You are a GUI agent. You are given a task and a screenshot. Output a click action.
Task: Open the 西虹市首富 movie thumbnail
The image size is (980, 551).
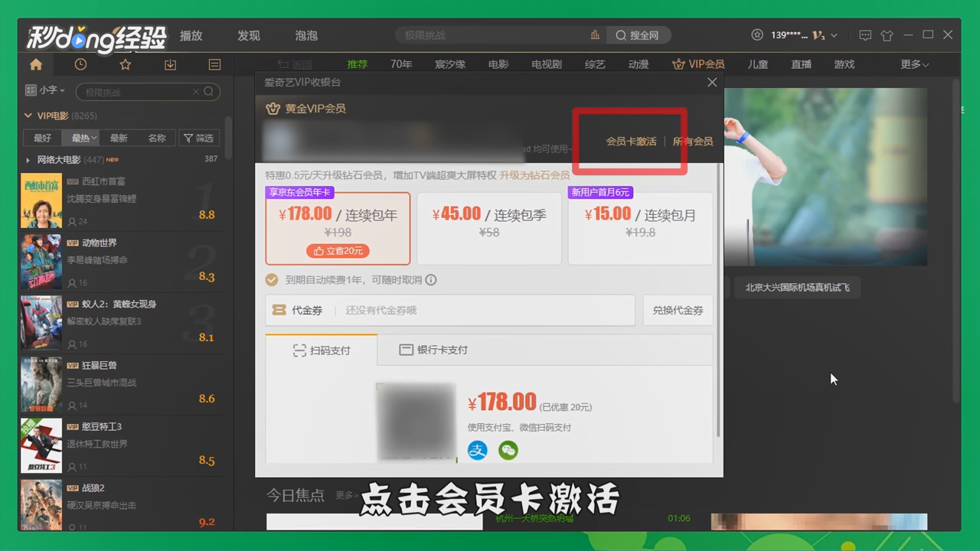(41, 201)
